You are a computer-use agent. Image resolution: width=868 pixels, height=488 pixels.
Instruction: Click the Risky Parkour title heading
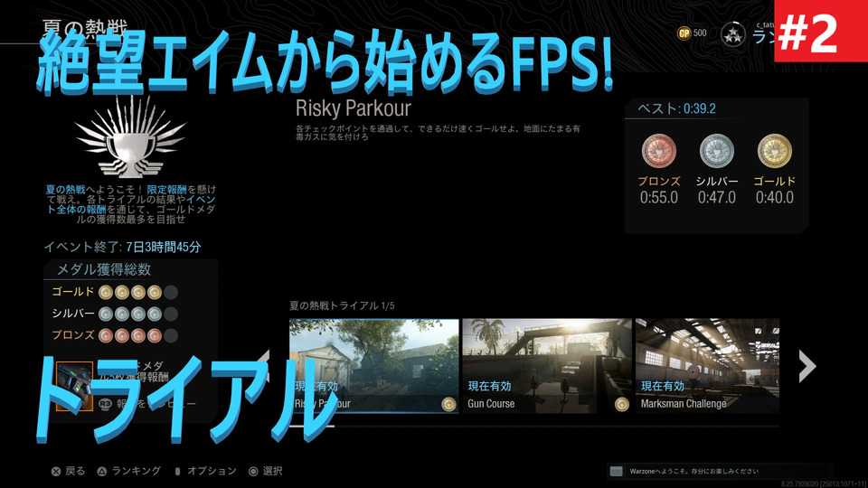click(x=354, y=108)
